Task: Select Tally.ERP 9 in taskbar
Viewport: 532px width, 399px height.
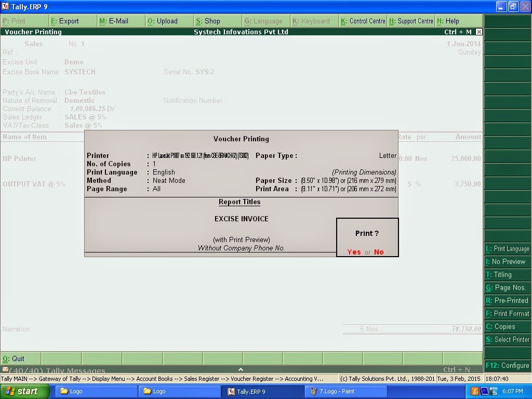Action: 262,391
